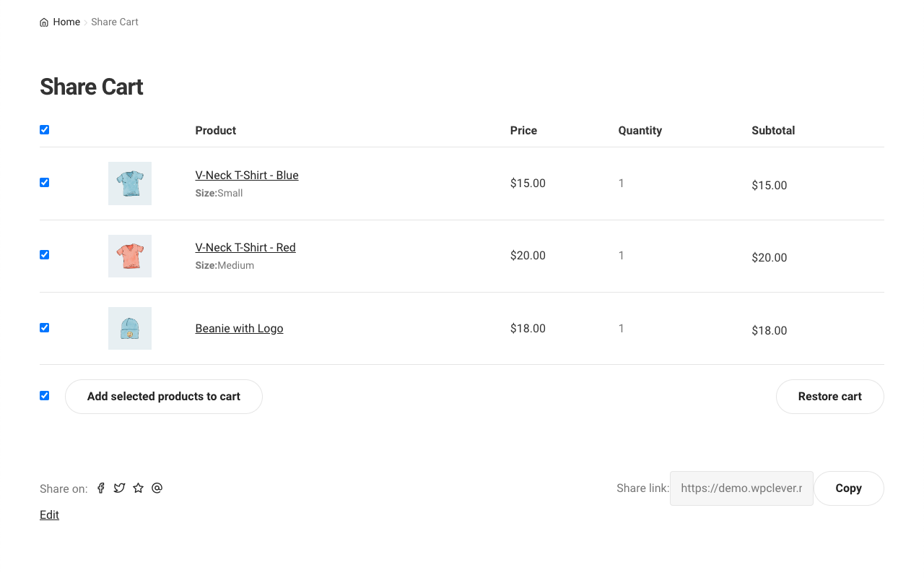The height and width of the screenshot is (578, 924).
Task: Toggle the select-all checkbox in table header
Action: [45, 130]
